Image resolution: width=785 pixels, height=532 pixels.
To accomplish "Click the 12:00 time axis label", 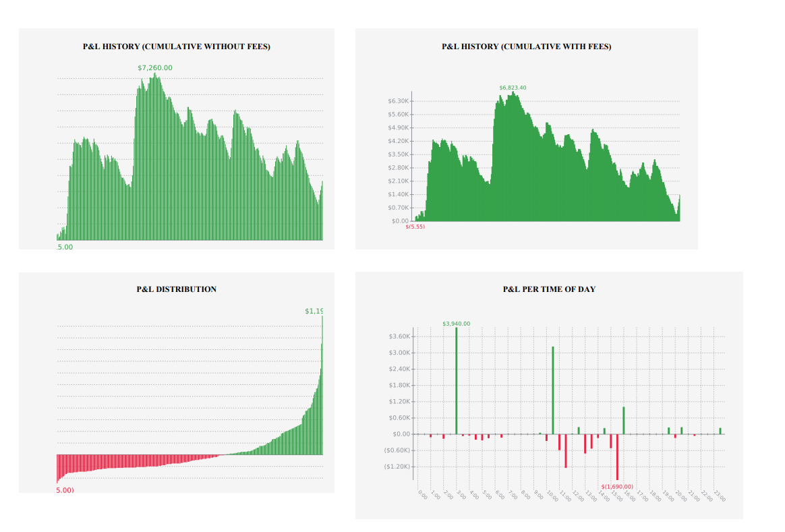I will pos(578,496).
